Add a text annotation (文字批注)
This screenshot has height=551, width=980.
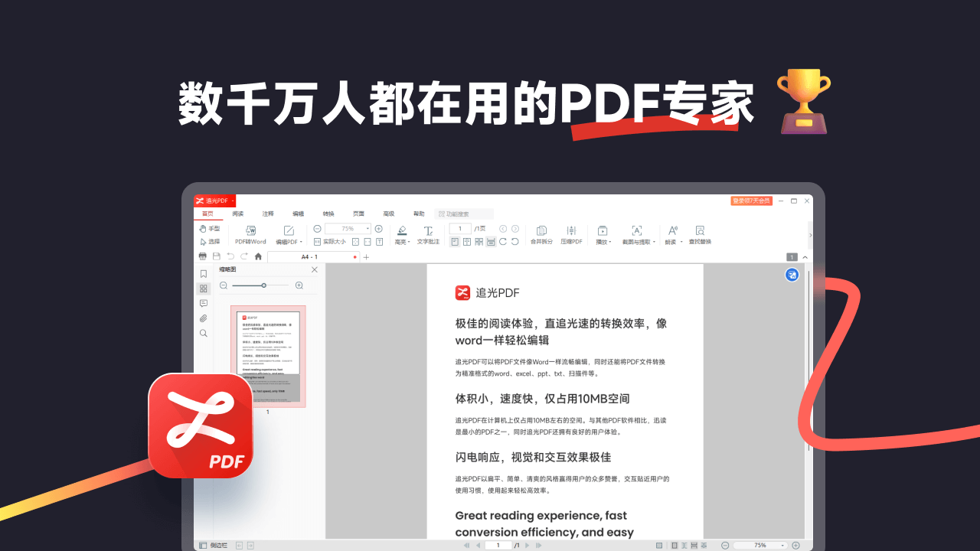coord(428,235)
